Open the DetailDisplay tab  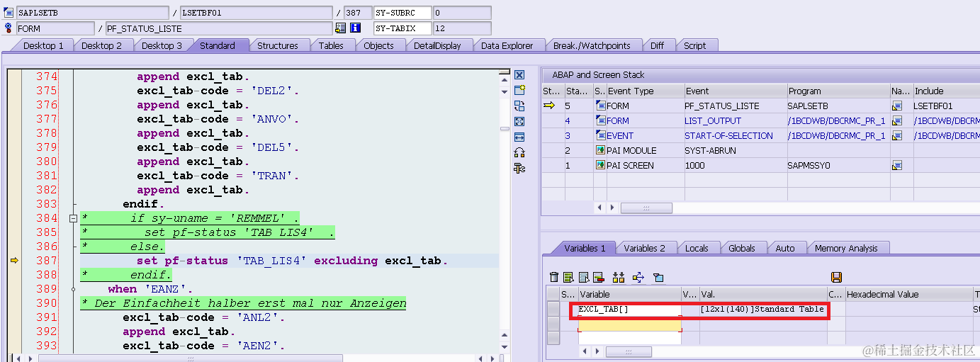437,45
